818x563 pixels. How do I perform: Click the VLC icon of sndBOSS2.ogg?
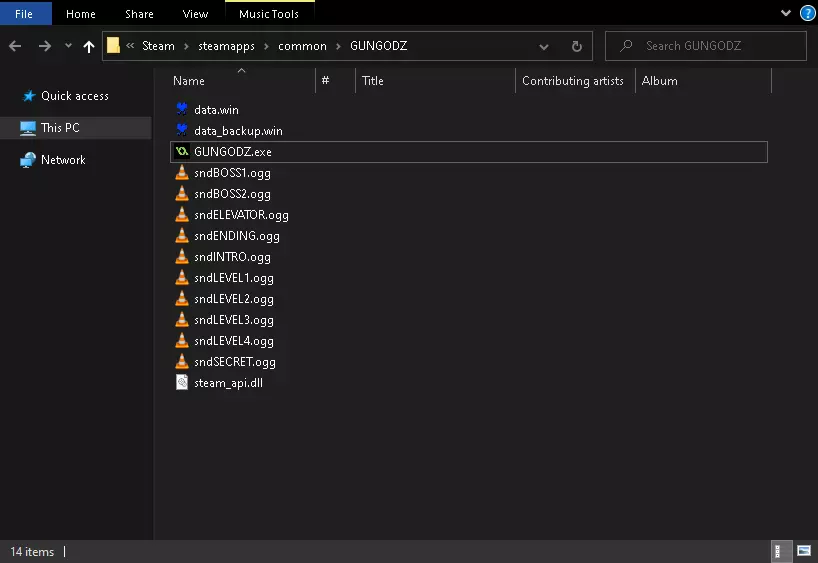coord(182,193)
